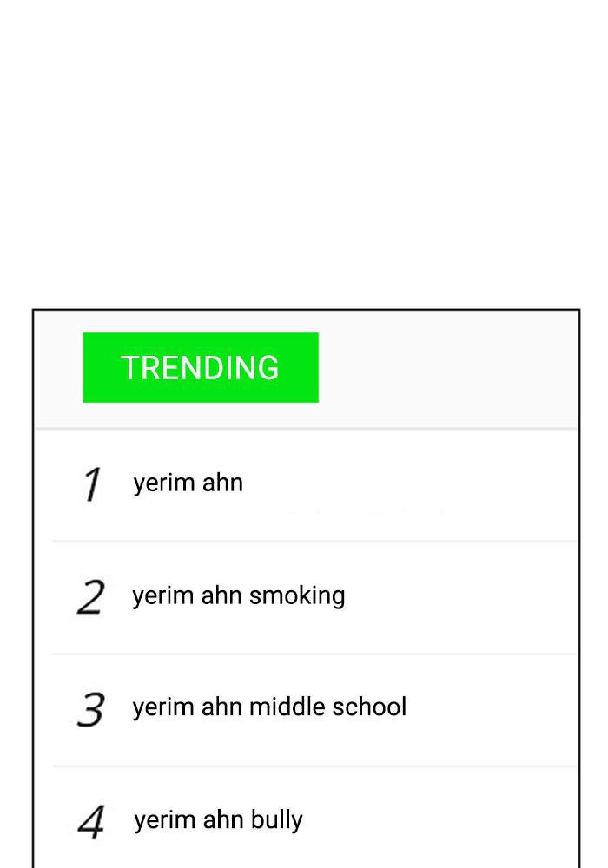Select "yerim ahn bully" trending entry
This screenshot has height=868, width=608.
click(x=218, y=820)
